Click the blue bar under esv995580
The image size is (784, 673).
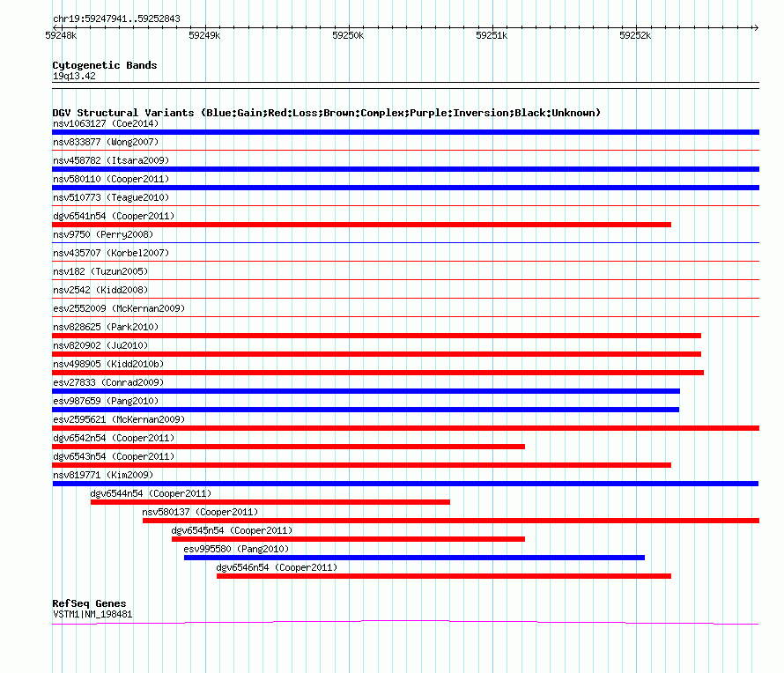(x=415, y=558)
